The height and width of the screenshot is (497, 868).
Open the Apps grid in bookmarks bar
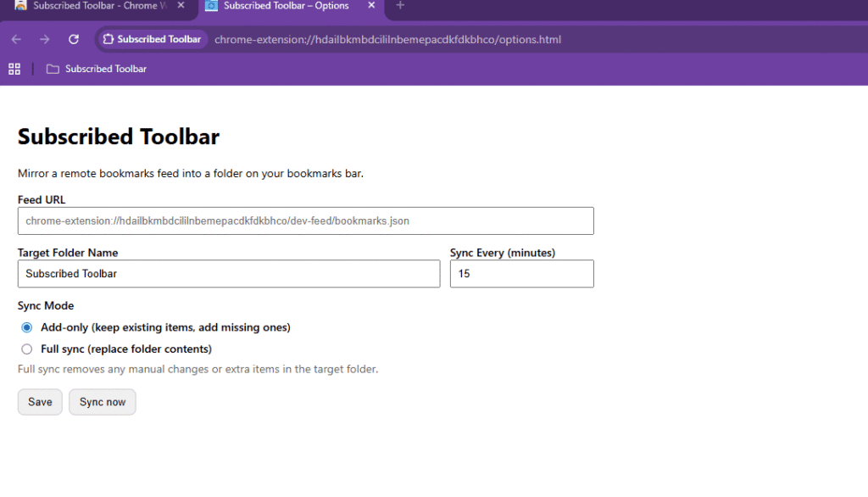click(14, 69)
